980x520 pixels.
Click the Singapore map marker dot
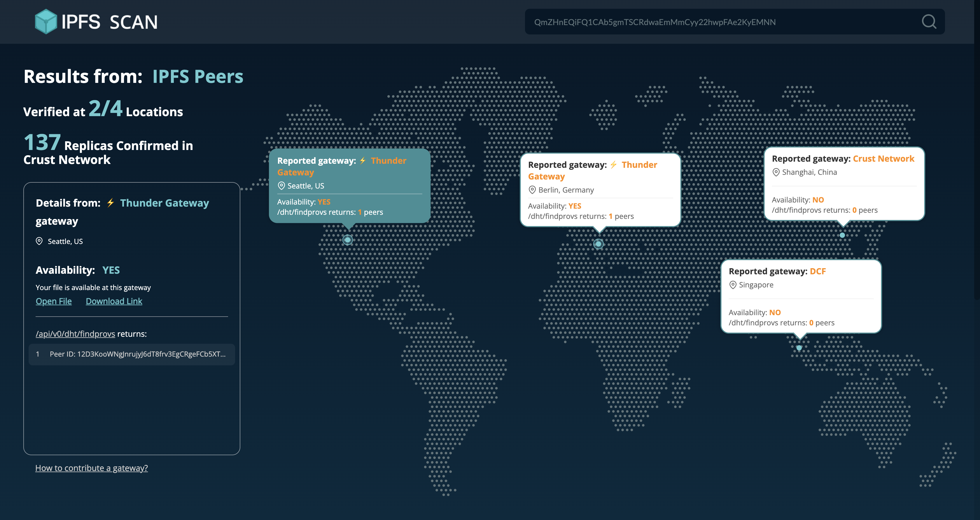[x=799, y=348]
